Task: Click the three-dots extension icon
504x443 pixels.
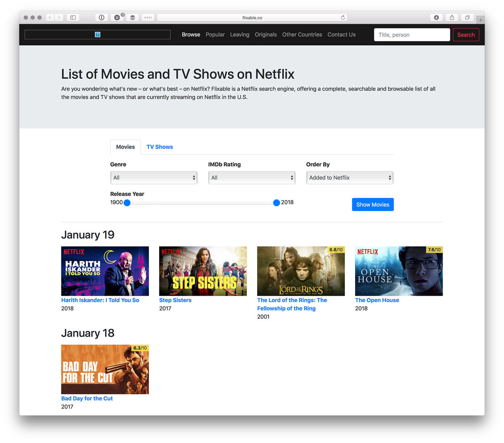Action: pyautogui.click(x=148, y=17)
